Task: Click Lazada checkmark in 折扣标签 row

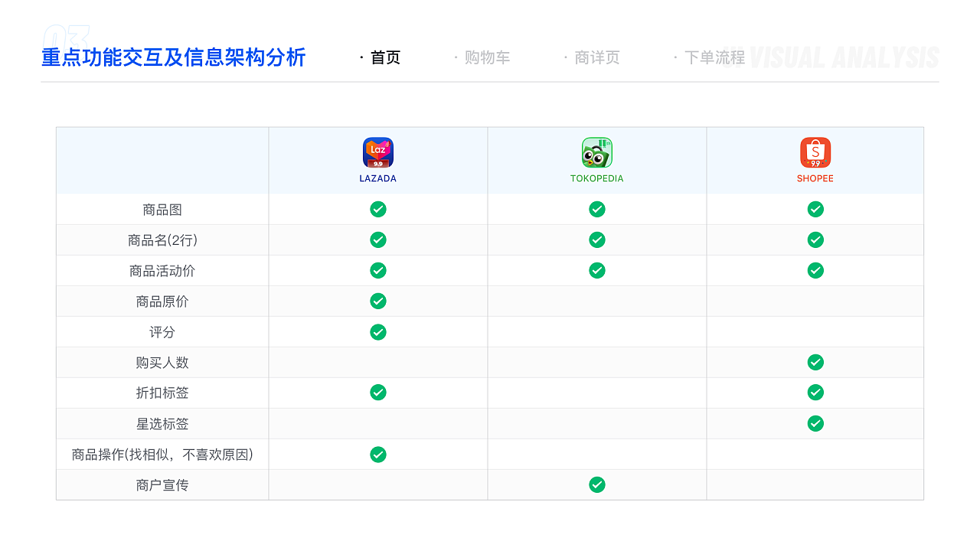Action: (x=378, y=393)
